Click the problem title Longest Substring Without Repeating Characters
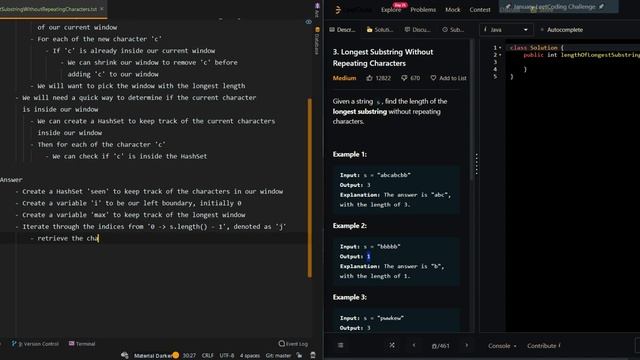The width and height of the screenshot is (640, 360). [382, 58]
